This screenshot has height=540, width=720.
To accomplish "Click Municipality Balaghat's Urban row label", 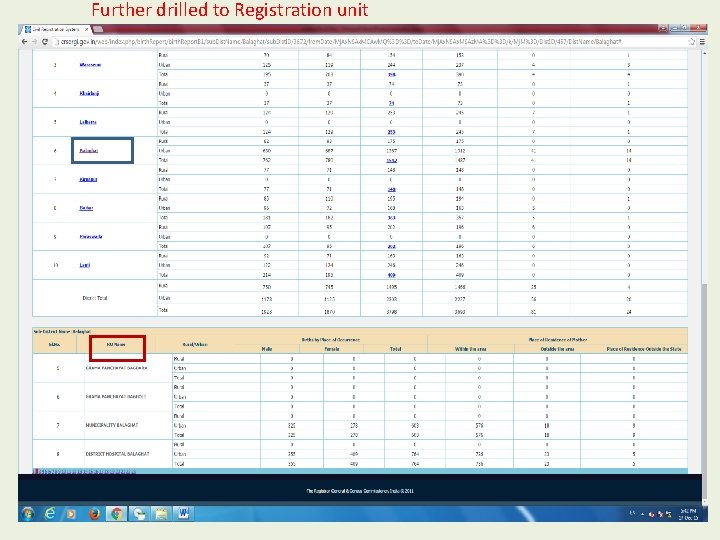I will (x=180, y=425).
